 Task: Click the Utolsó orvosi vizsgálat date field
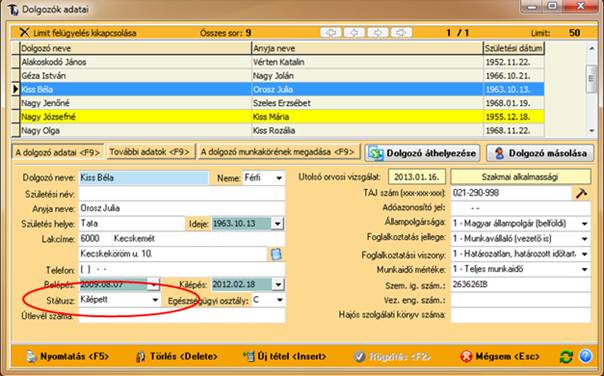click(417, 177)
